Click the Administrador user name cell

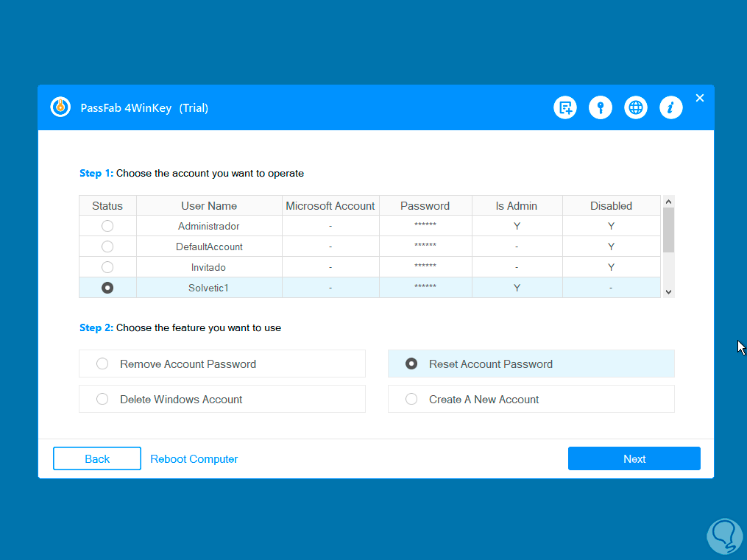pos(209,226)
